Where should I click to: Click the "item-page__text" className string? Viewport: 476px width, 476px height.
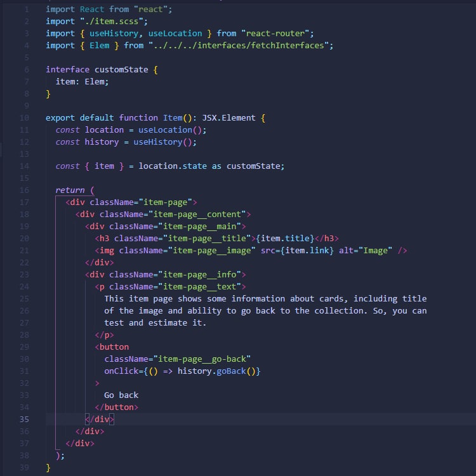click(x=199, y=287)
